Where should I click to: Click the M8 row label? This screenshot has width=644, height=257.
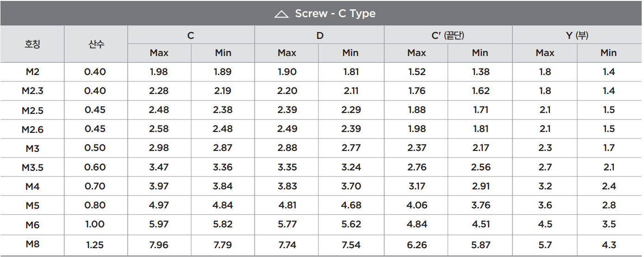(x=32, y=244)
